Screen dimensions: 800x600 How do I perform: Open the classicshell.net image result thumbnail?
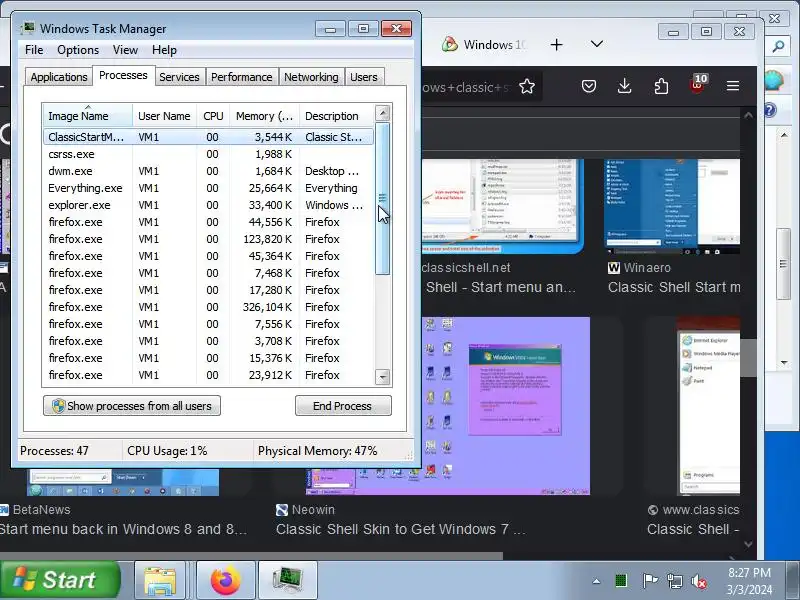pyautogui.click(x=502, y=206)
